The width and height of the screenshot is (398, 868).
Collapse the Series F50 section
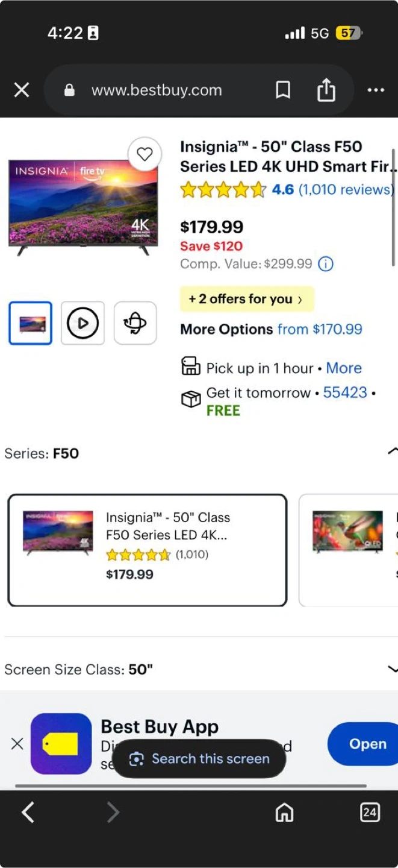point(392,451)
